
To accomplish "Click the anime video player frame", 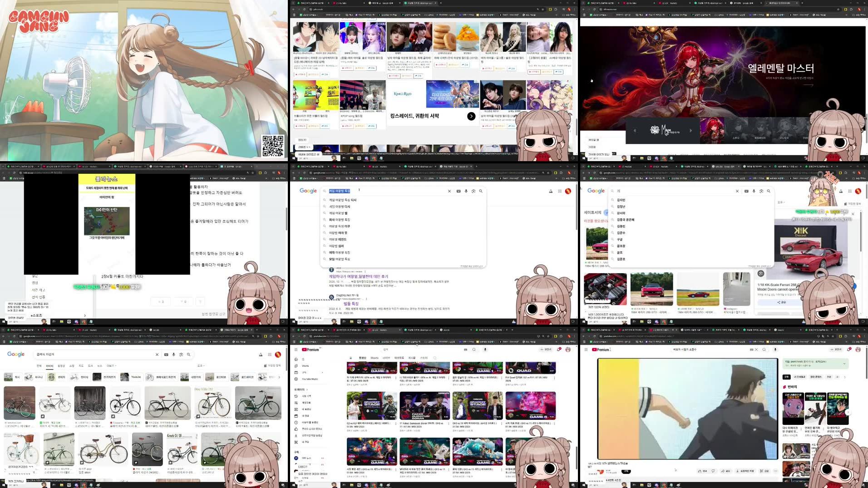I will [x=687, y=409].
